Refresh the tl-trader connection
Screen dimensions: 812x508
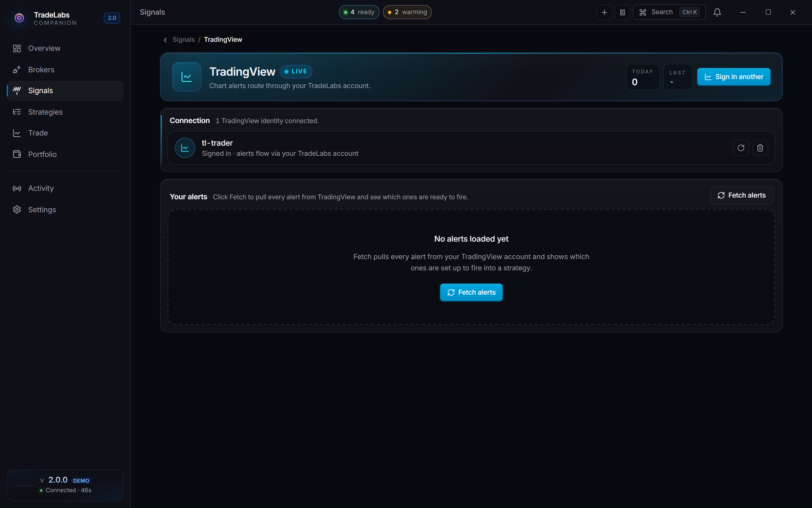click(741, 148)
